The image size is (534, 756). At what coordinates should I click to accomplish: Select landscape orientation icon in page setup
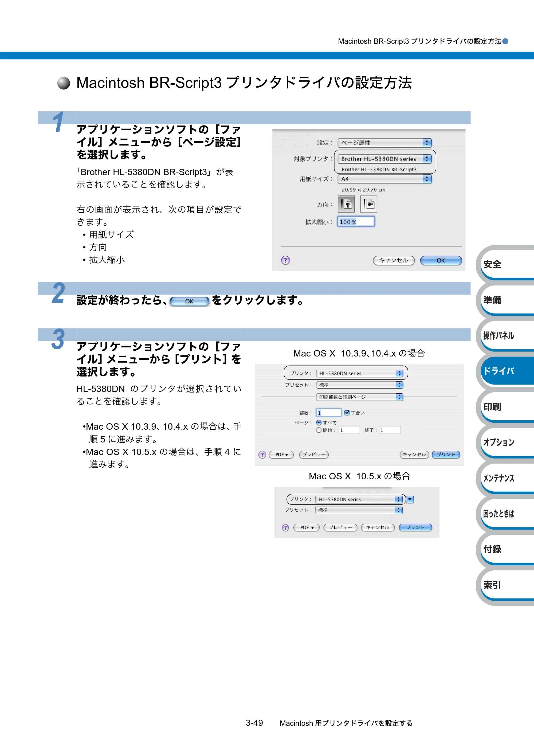pyautogui.click(x=369, y=204)
